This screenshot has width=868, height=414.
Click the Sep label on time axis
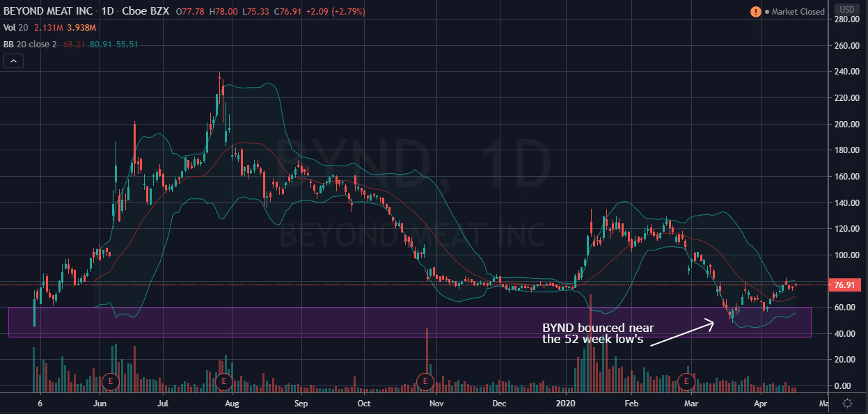[x=301, y=403]
